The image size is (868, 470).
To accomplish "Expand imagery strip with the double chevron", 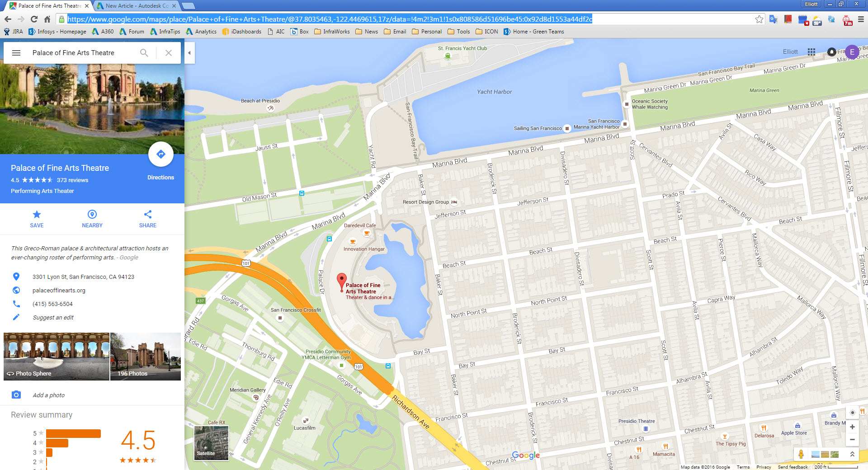I will click(852, 454).
